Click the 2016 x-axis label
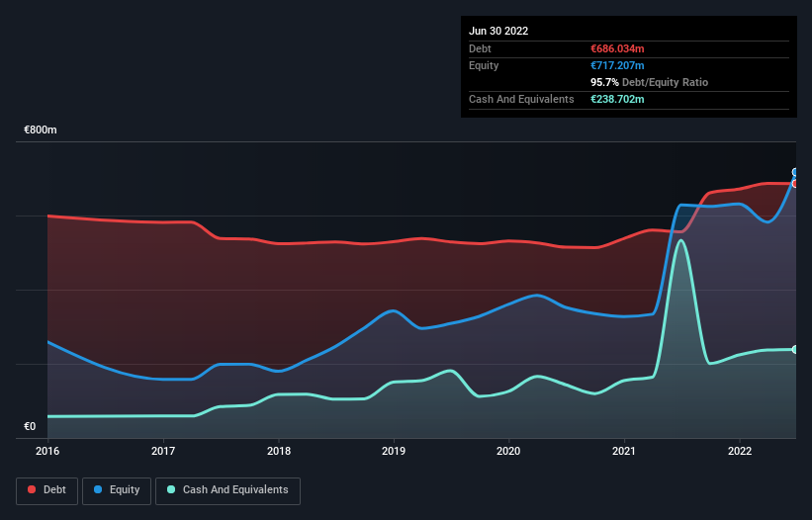Screen dimensions: 812x520 coord(47,451)
